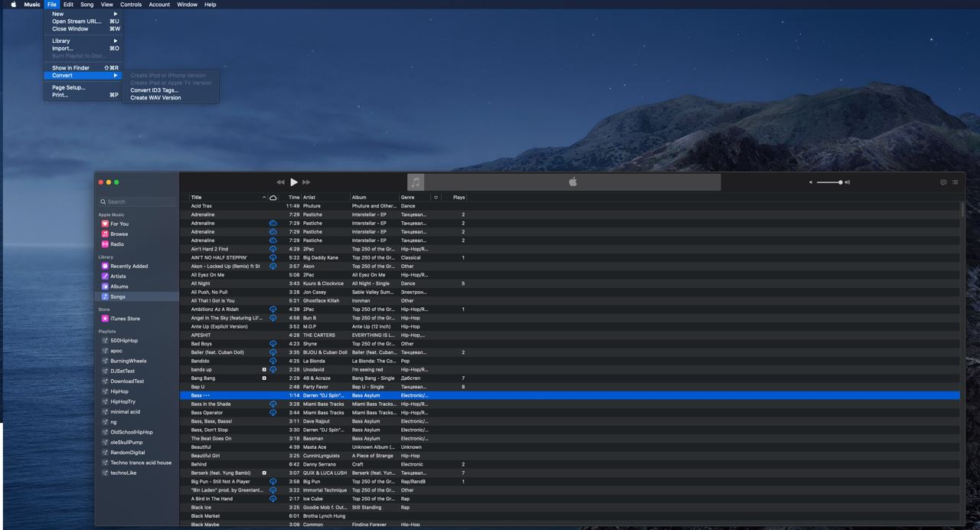Sort songs by the Plays column

coord(459,197)
